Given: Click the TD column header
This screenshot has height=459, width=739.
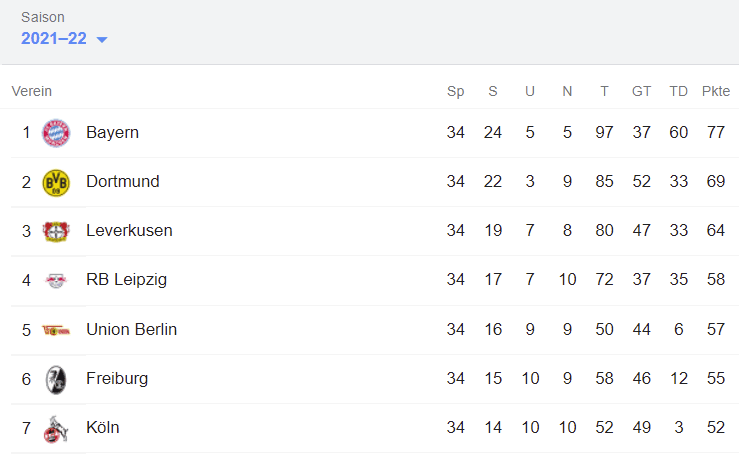Looking at the screenshot, I should (678, 91).
